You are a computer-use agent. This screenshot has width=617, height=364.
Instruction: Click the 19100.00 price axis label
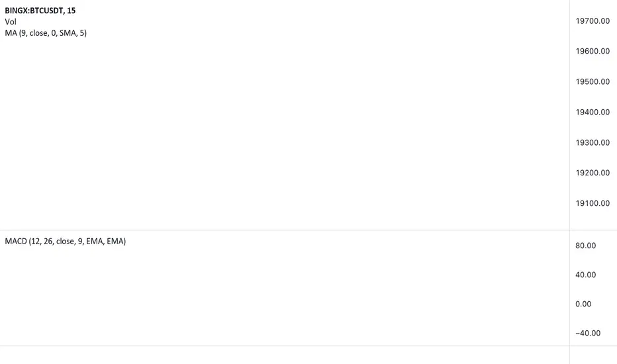point(593,203)
